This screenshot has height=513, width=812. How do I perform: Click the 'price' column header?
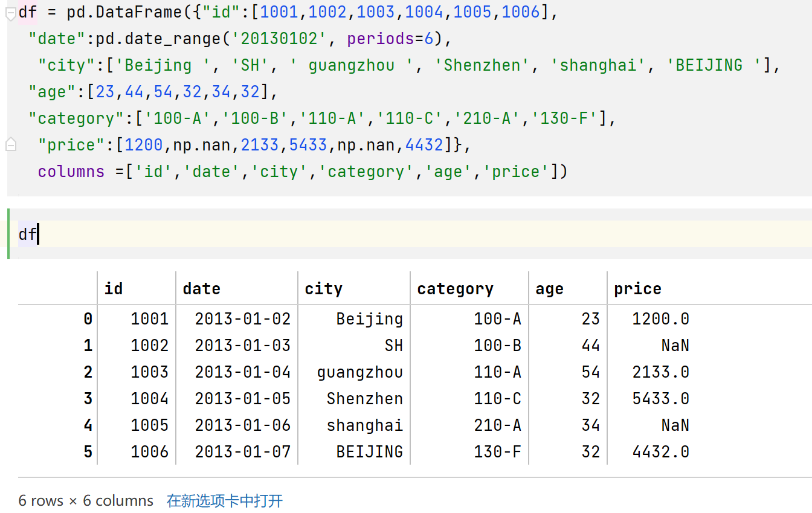coord(637,289)
